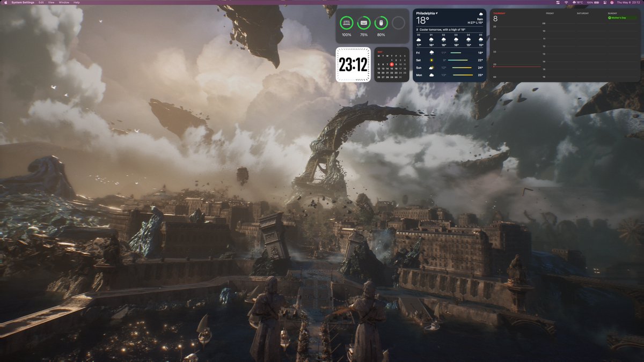Click THURSDAY header in calendar widget

[500, 13]
